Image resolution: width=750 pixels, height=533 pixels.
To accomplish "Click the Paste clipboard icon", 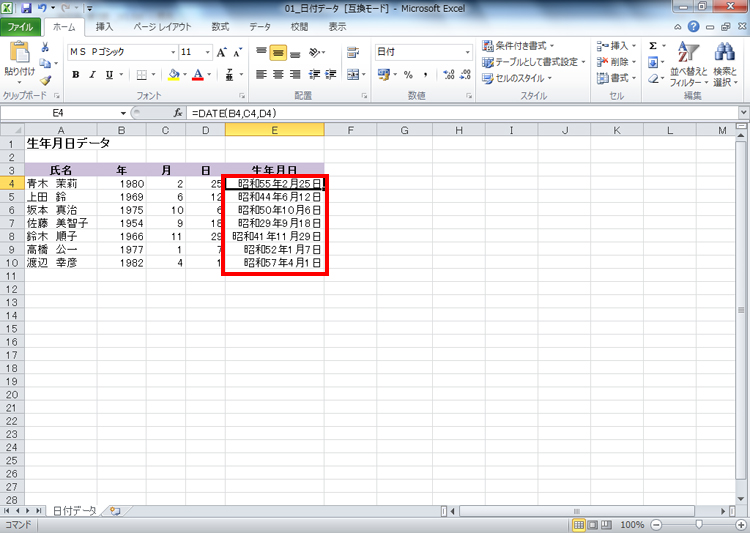I will point(19,53).
